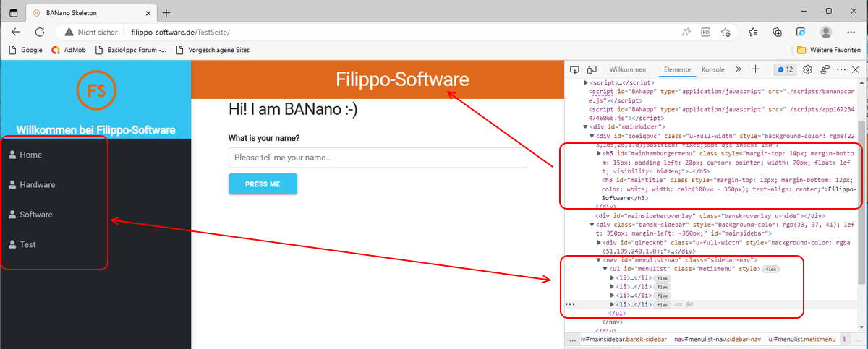Open the 12 issues badge
The width and height of the screenshot is (868, 349).
pyautogui.click(x=785, y=69)
